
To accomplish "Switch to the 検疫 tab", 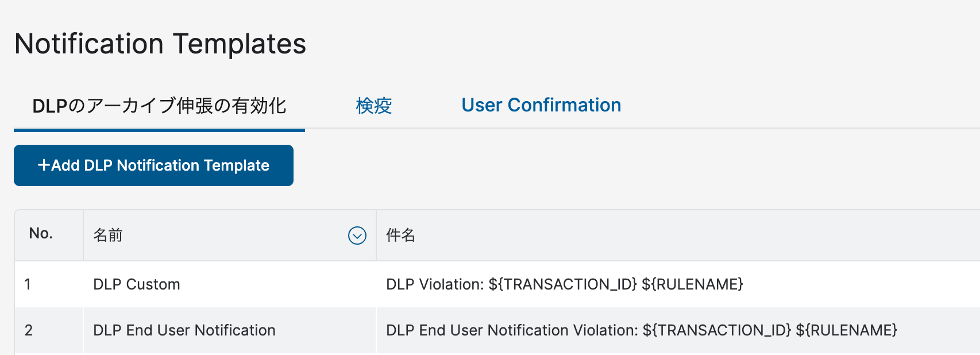I will tap(373, 106).
